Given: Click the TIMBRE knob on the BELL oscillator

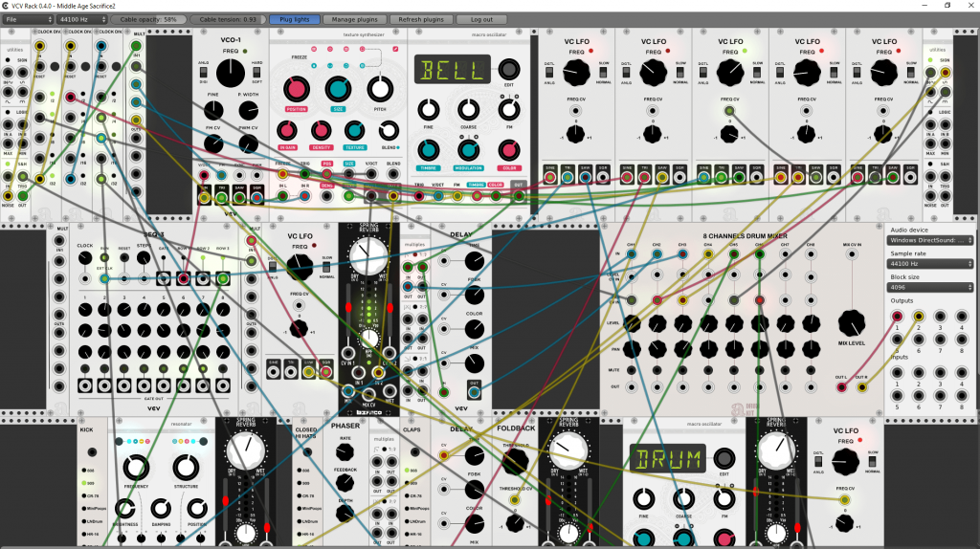Looking at the screenshot, I should point(428,150).
